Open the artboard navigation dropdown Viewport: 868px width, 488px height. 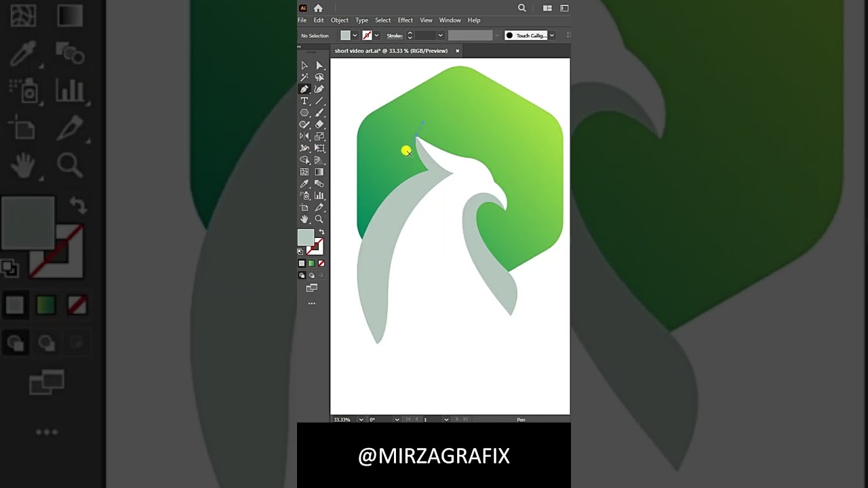446,420
